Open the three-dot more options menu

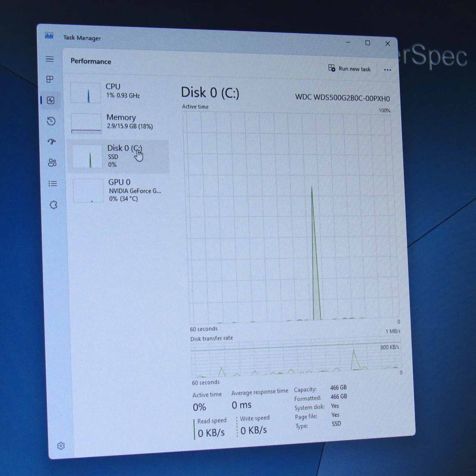pos(387,70)
